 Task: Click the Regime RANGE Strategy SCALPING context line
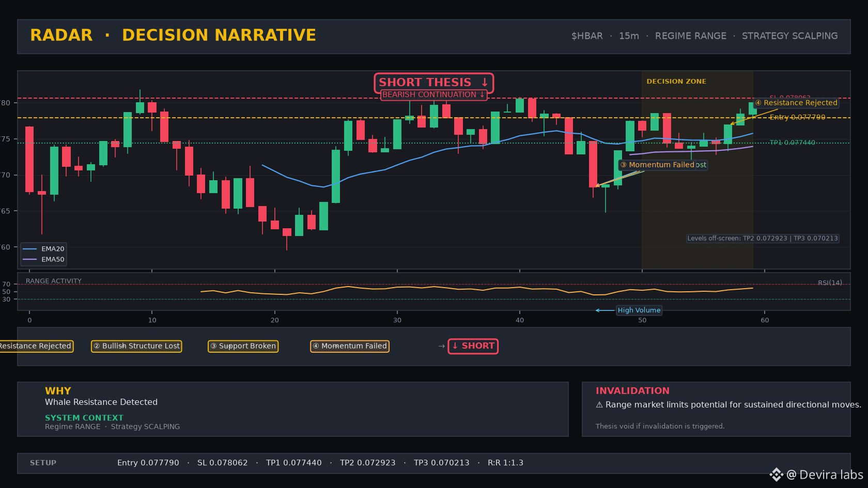(x=113, y=427)
